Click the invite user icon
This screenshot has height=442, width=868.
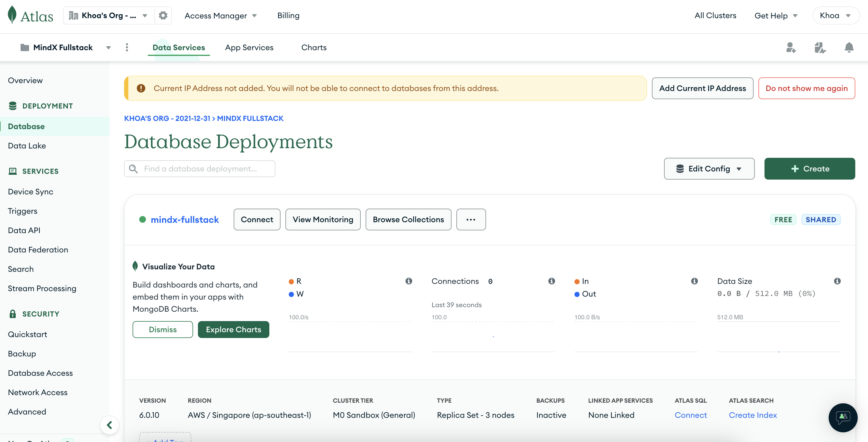point(791,47)
